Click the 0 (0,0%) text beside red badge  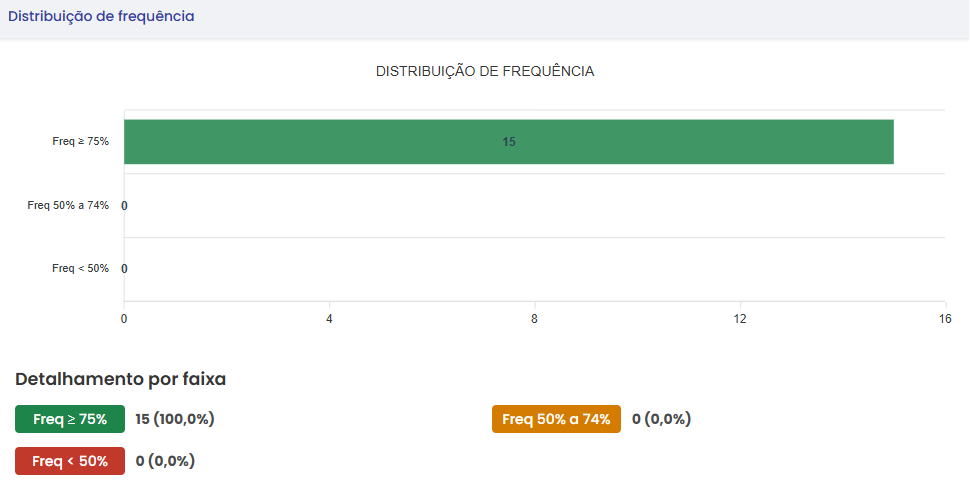click(x=165, y=461)
